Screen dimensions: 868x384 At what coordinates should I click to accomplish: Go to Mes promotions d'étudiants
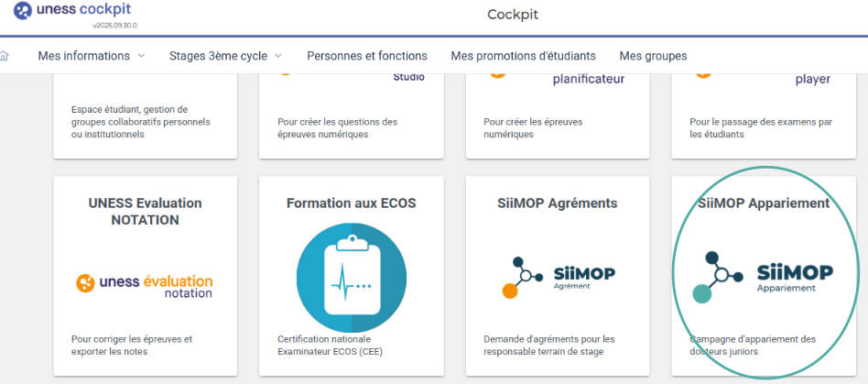(x=523, y=56)
